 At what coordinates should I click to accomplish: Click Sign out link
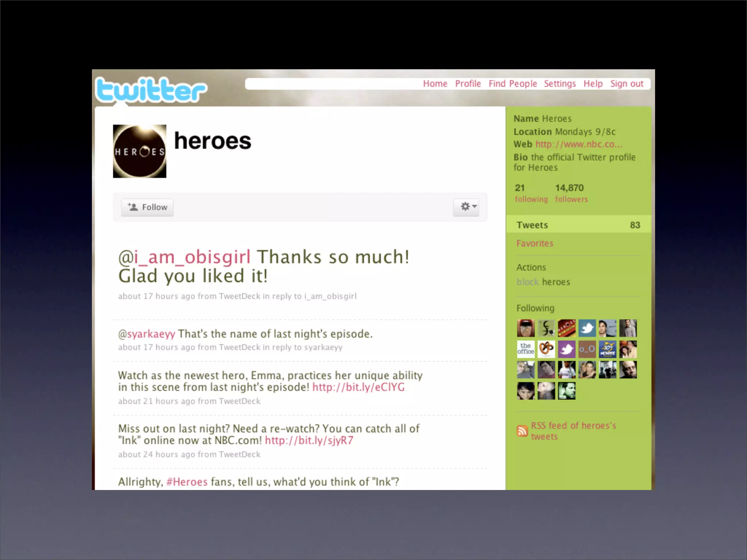tap(626, 84)
